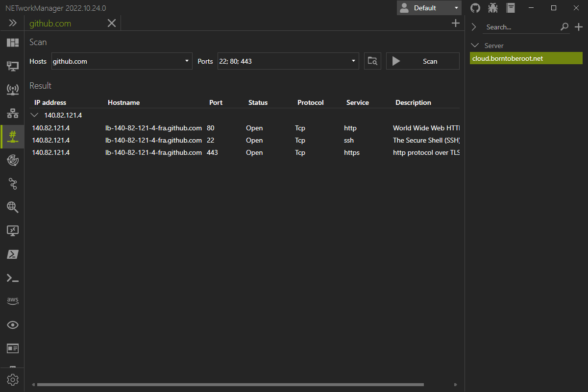Screen dimensions: 588x392
Task: Sort results by Description column
Action: (413, 102)
